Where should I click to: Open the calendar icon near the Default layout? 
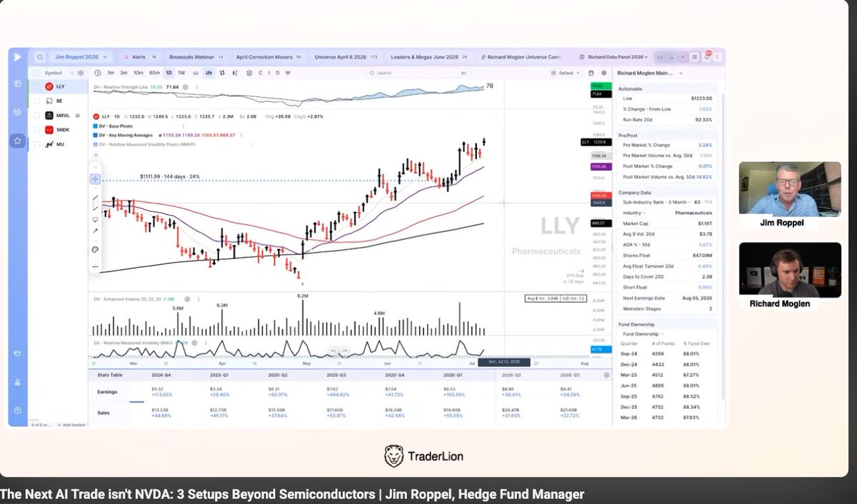[x=591, y=73]
